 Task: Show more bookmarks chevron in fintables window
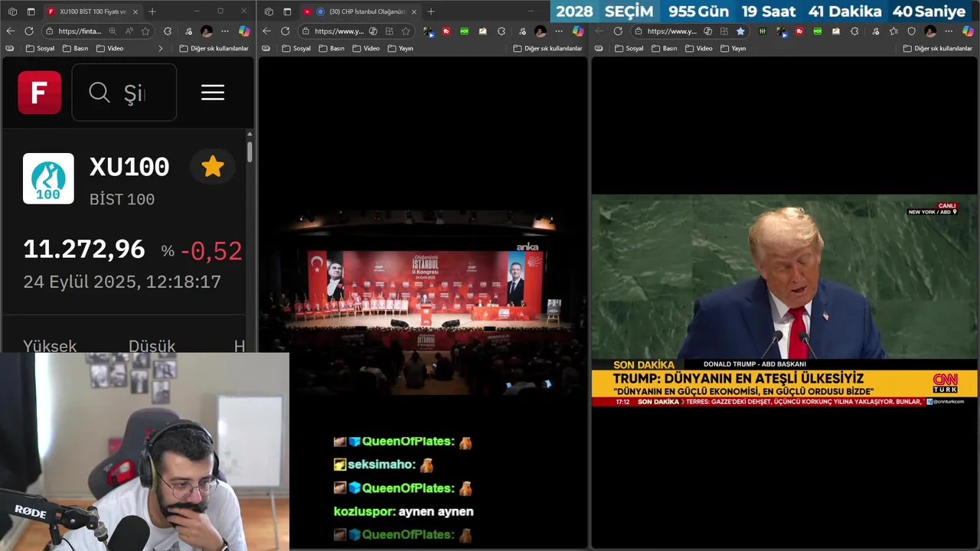[x=160, y=48]
